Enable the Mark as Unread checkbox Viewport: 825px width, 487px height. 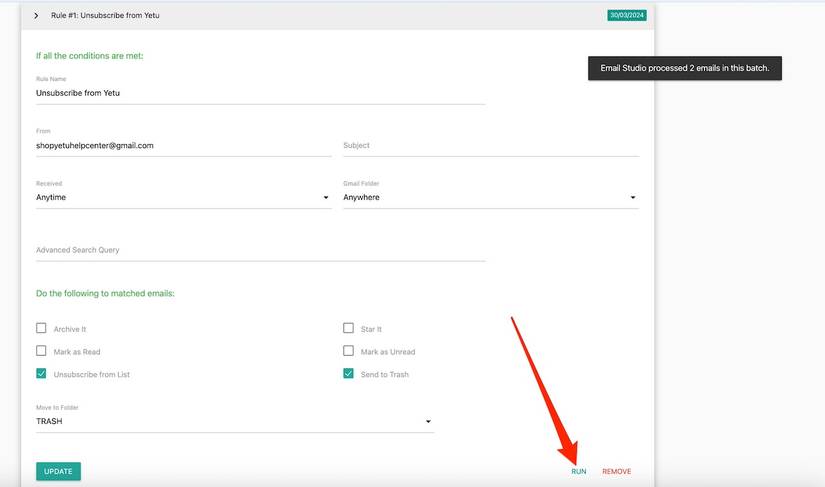(348, 351)
